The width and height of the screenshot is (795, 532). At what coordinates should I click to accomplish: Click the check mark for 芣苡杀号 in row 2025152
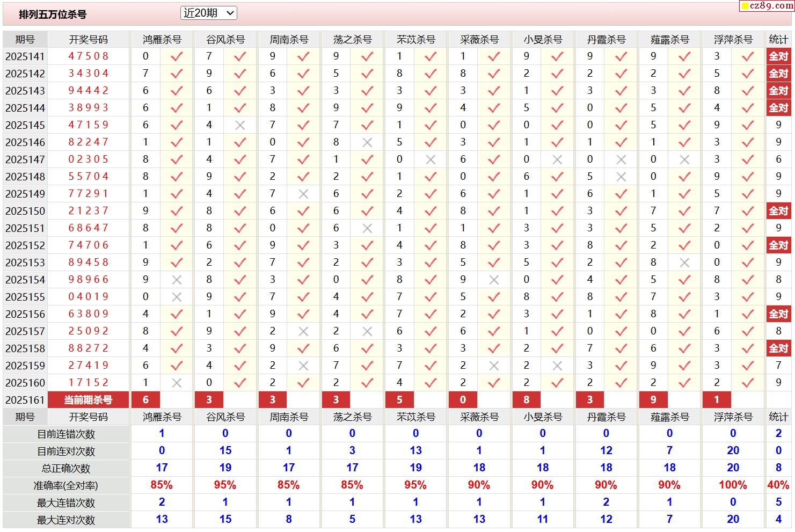click(x=431, y=245)
